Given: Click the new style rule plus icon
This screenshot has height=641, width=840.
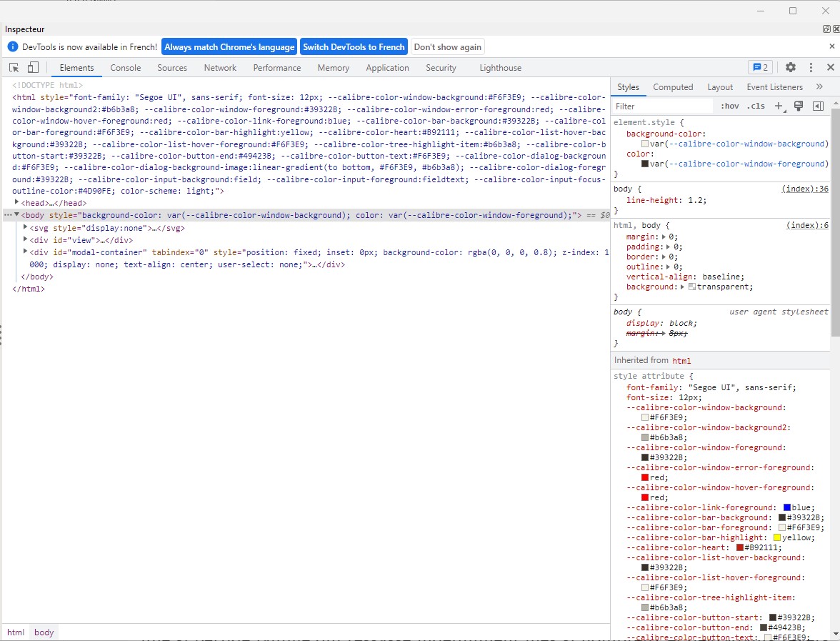Looking at the screenshot, I should click(x=779, y=106).
